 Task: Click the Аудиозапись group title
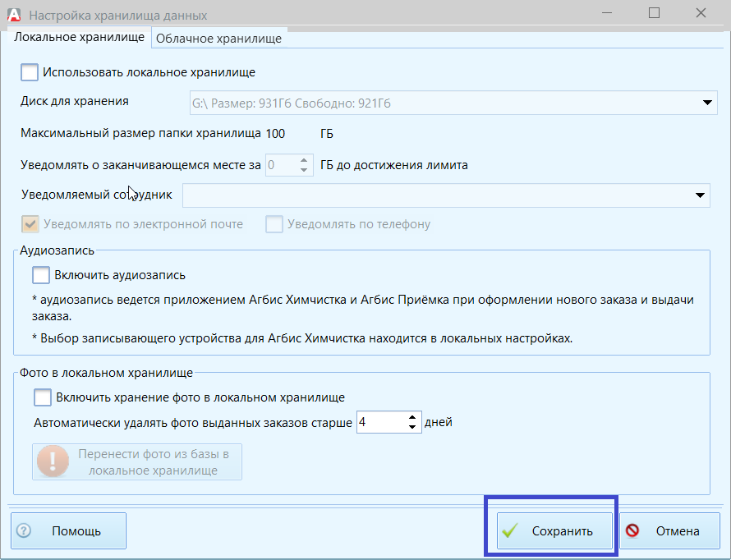57,250
